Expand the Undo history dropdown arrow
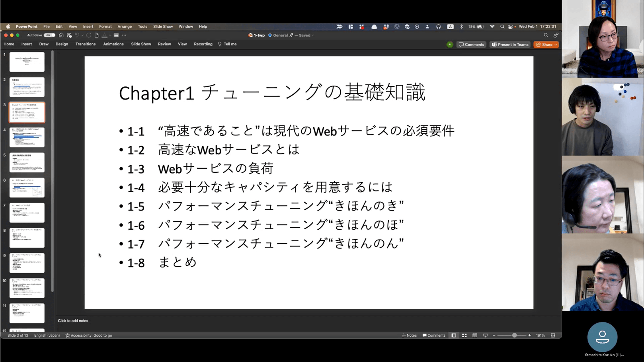The height and width of the screenshot is (363, 644). tap(82, 35)
